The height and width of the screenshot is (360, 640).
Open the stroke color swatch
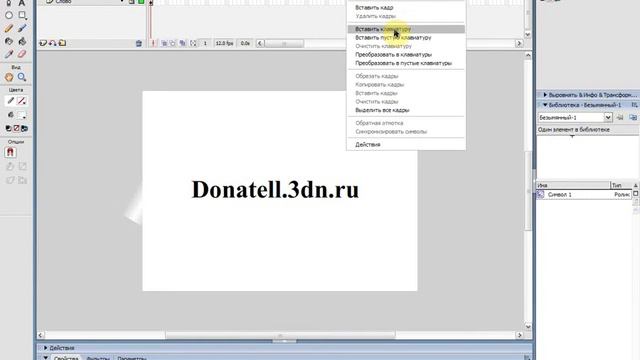22,101
